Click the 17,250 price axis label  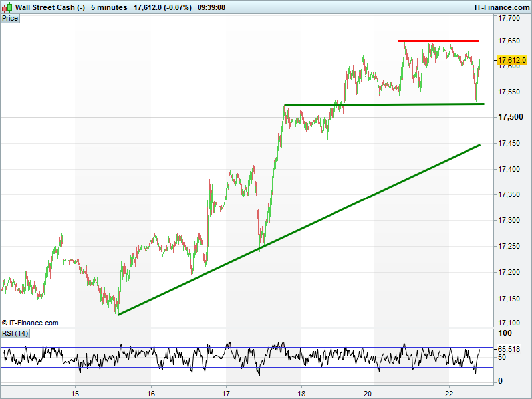(509, 246)
